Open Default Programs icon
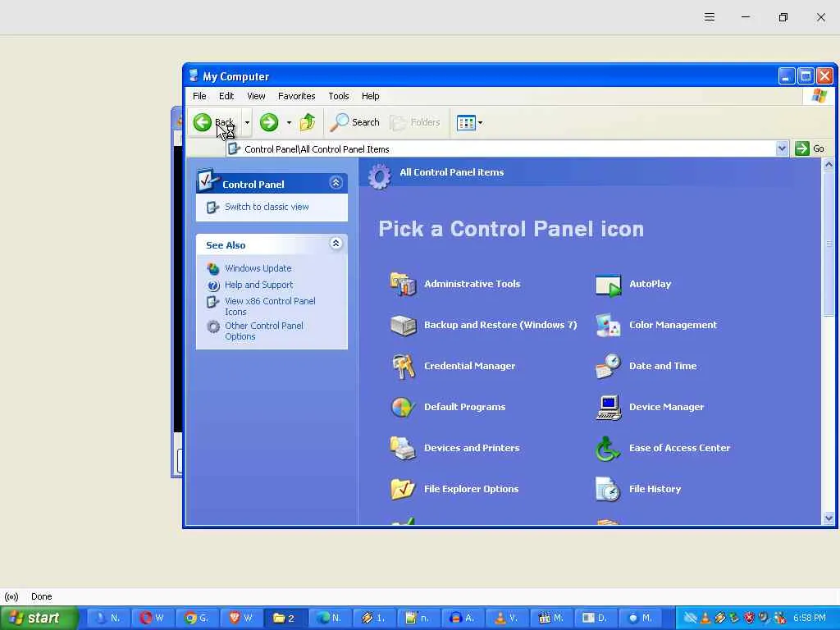840x630 pixels. (403, 407)
